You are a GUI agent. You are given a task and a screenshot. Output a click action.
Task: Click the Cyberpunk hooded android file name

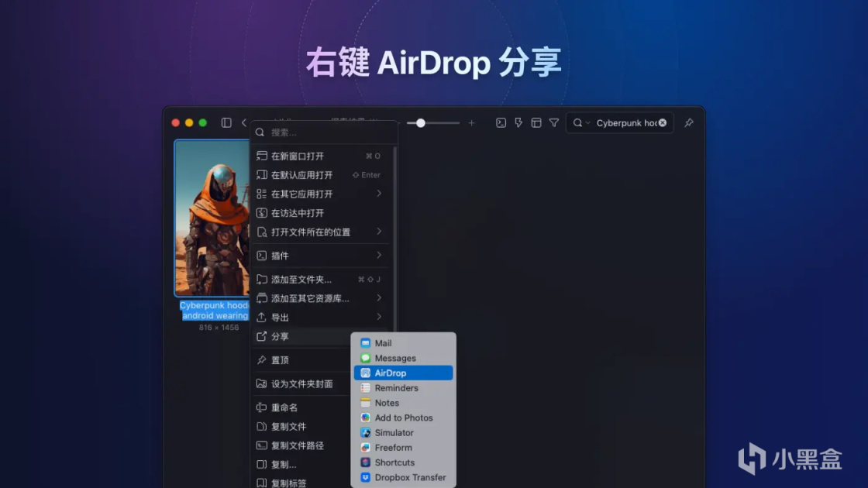point(215,311)
